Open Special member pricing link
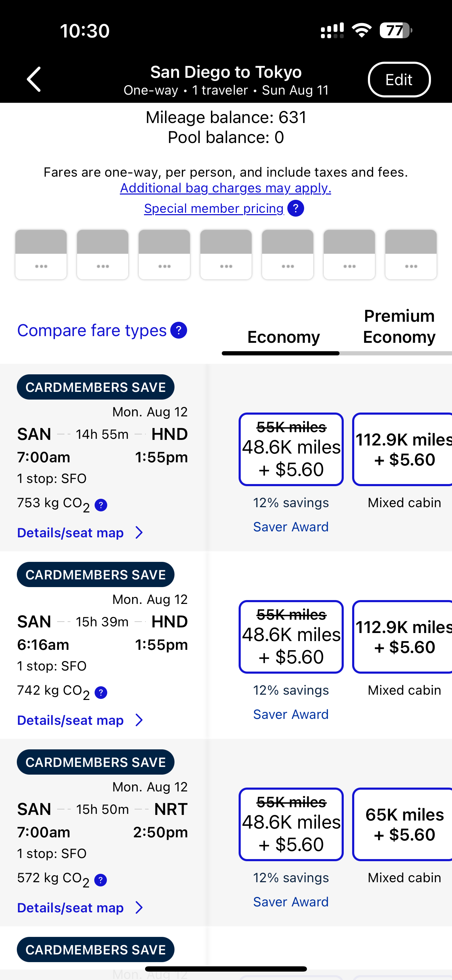This screenshot has width=452, height=980. pos(214,209)
